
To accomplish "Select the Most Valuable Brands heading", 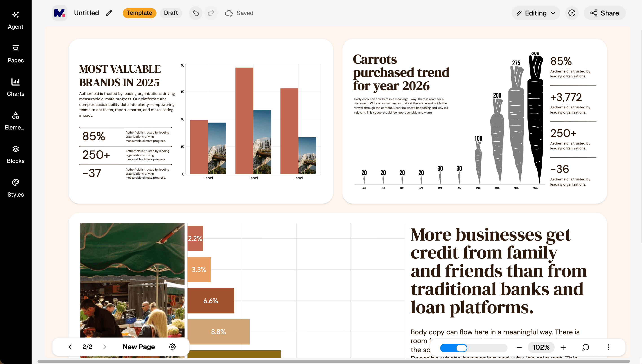I will tap(120, 76).
